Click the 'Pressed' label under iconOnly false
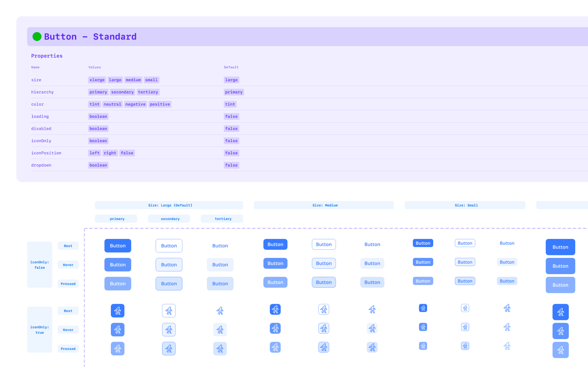The width and height of the screenshot is (588, 367). click(68, 283)
